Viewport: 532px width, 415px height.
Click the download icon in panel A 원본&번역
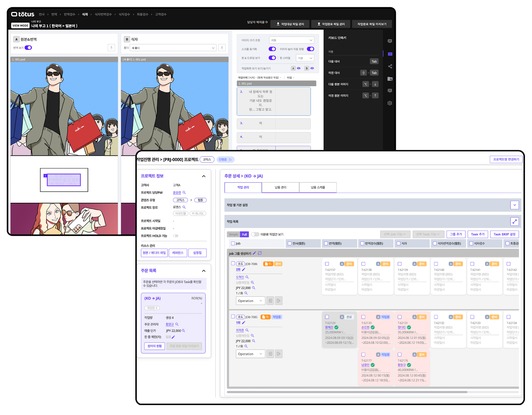click(x=111, y=48)
